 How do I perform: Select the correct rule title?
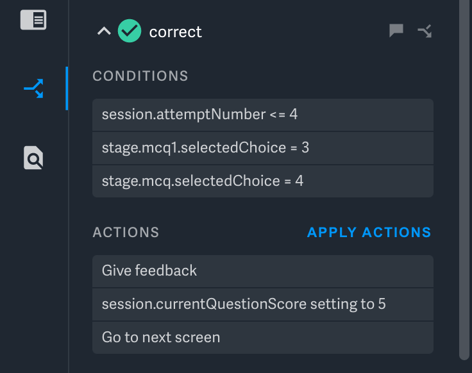tap(175, 32)
